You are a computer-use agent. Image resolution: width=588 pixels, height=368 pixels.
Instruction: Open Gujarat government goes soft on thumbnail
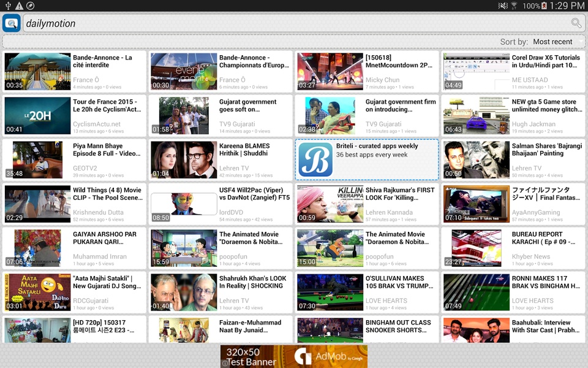click(184, 116)
